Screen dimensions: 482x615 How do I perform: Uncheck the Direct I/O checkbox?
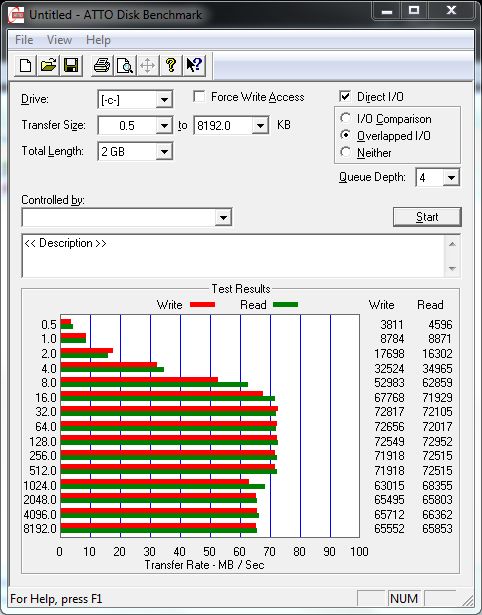[x=345, y=96]
